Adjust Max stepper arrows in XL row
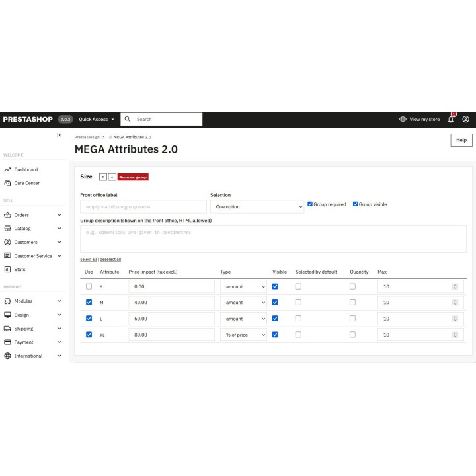This screenshot has height=476, width=476. click(x=455, y=335)
